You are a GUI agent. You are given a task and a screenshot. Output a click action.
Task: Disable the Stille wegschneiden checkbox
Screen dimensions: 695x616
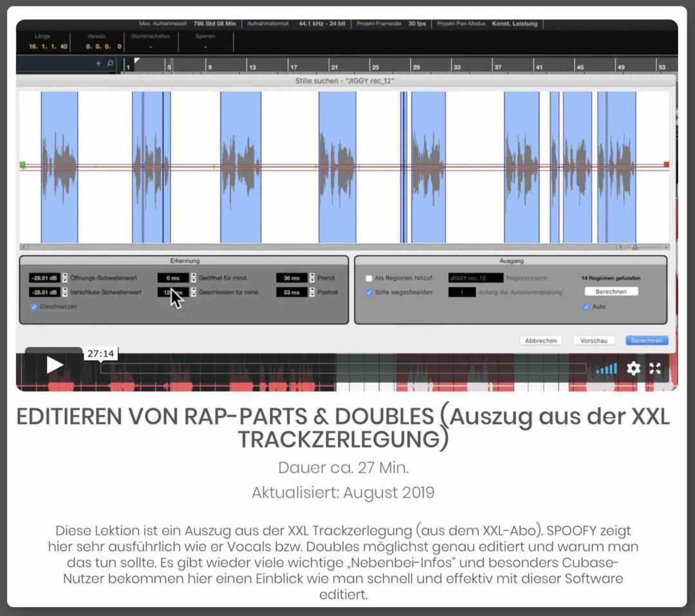(369, 291)
